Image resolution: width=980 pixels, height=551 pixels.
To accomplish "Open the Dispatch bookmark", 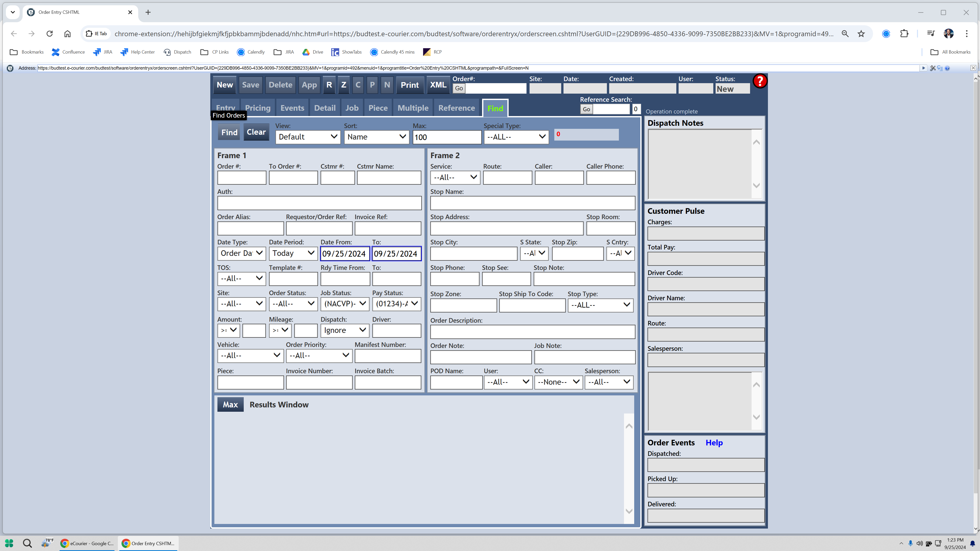I will [177, 52].
